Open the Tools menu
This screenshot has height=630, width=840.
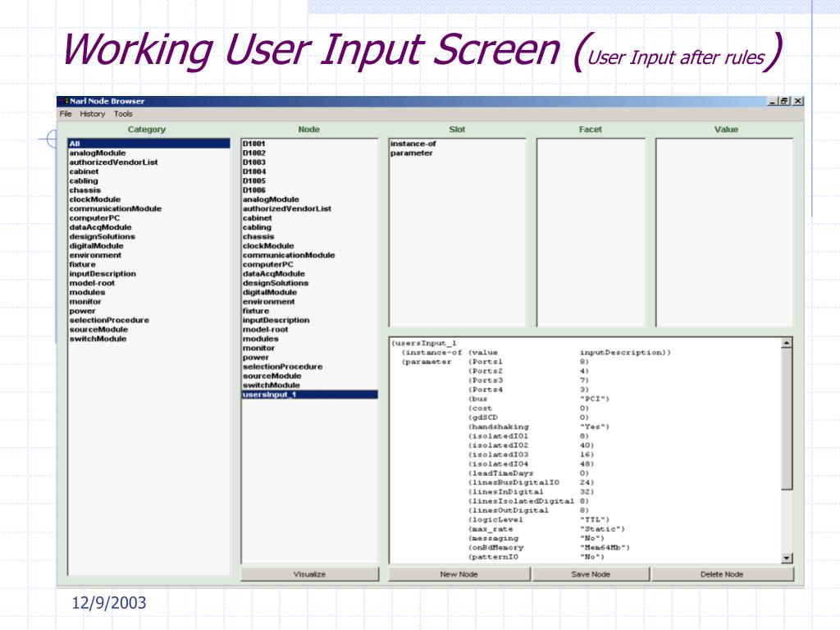[123, 113]
